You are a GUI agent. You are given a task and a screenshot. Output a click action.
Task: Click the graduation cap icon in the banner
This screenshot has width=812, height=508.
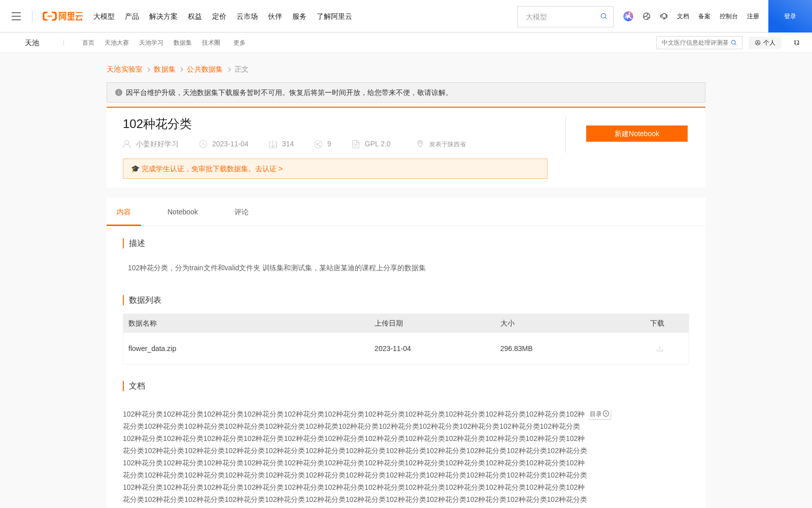coord(135,169)
